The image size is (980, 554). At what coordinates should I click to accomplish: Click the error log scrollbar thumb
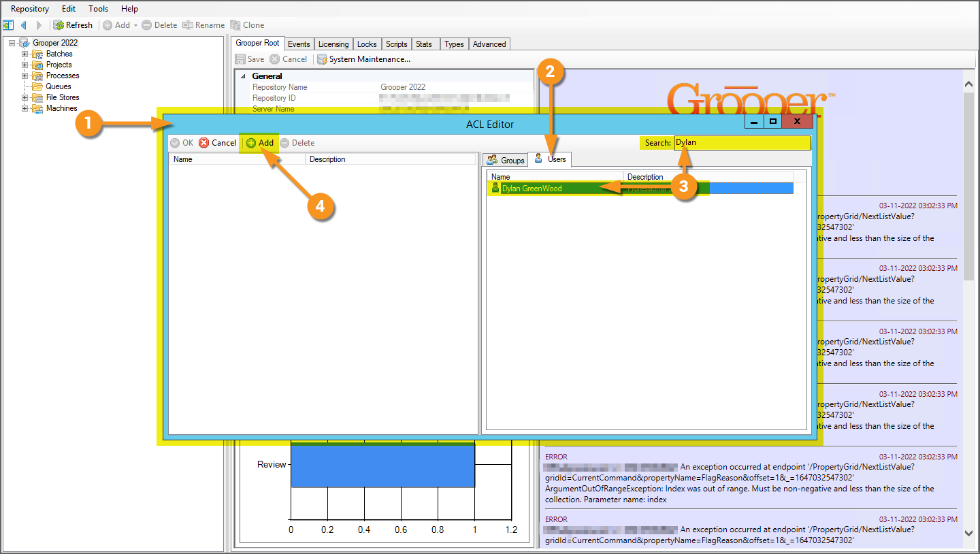click(969, 186)
